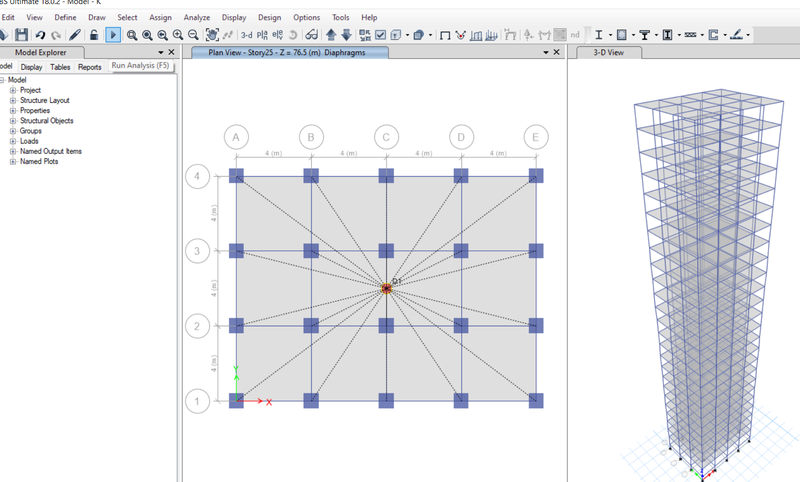The image size is (800, 482).
Task: Set plan view
Action: point(262,35)
